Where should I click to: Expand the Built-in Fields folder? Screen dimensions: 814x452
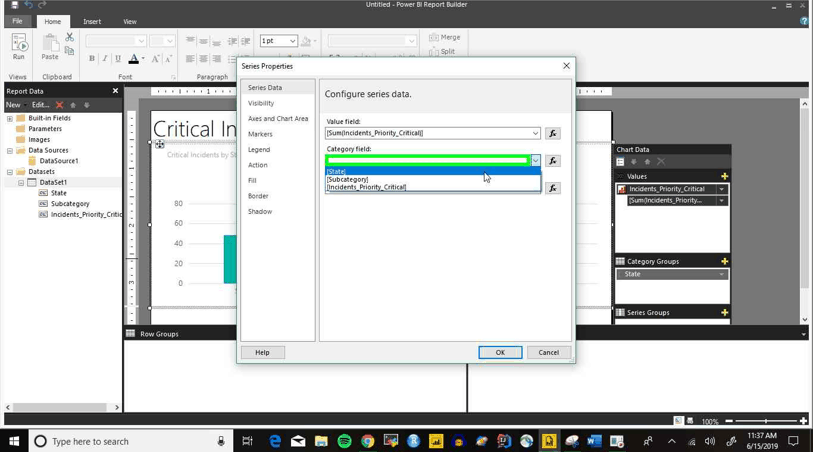click(10, 118)
